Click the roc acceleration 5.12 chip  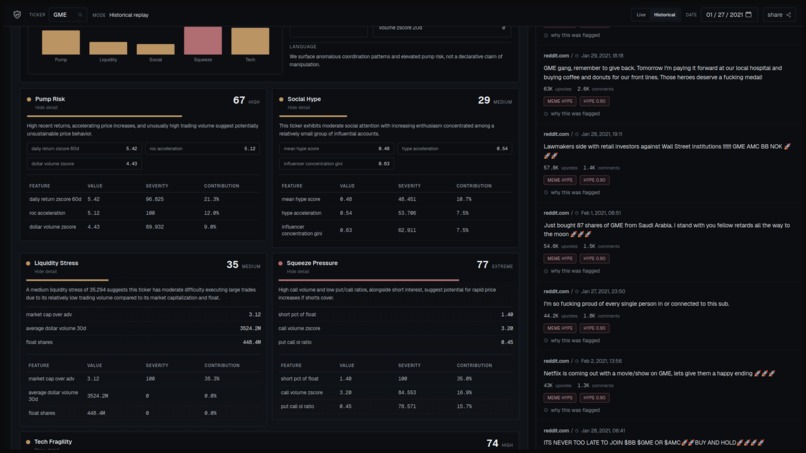tap(203, 149)
